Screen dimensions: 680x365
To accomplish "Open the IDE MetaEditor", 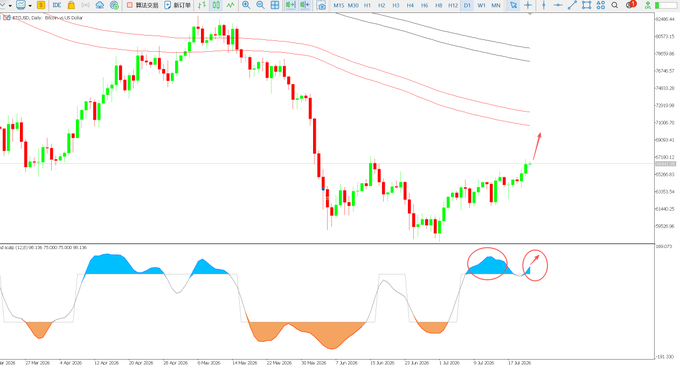I will [57, 5].
